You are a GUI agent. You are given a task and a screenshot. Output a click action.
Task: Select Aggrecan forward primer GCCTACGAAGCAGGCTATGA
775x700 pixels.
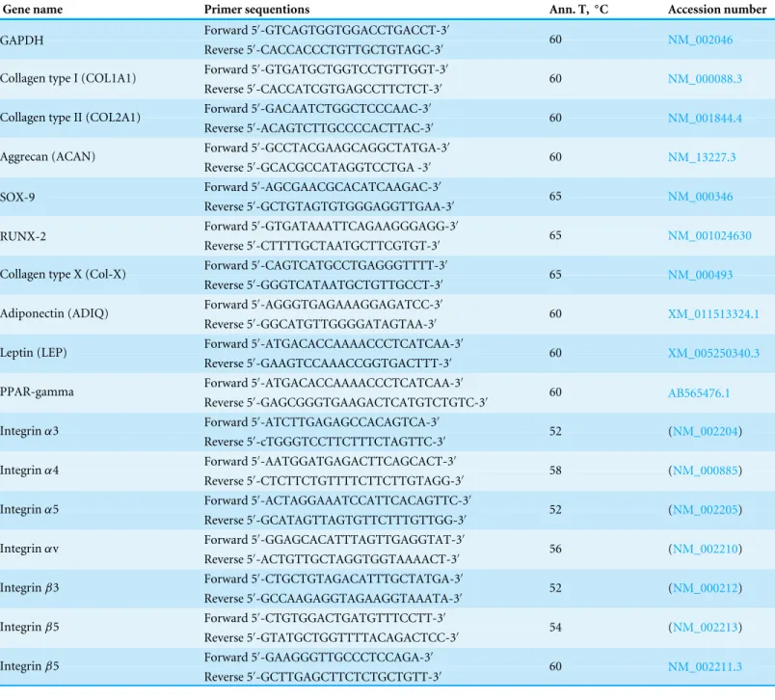pos(327,148)
